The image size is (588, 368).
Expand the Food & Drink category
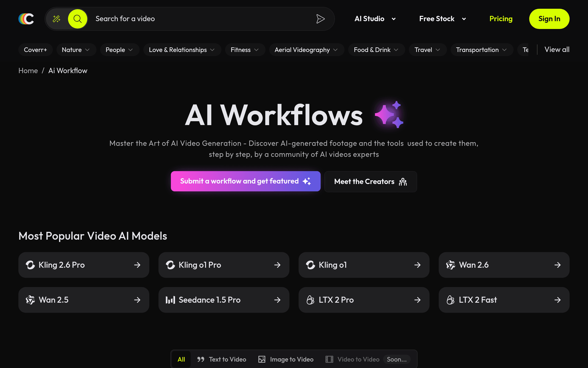click(x=376, y=50)
